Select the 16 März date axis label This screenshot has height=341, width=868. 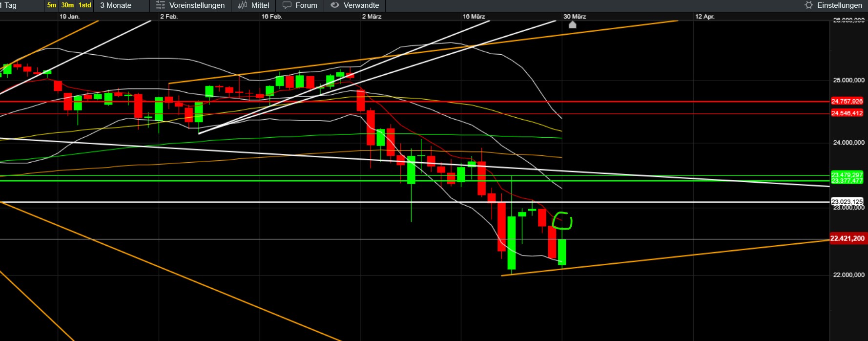(x=474, y=17)
